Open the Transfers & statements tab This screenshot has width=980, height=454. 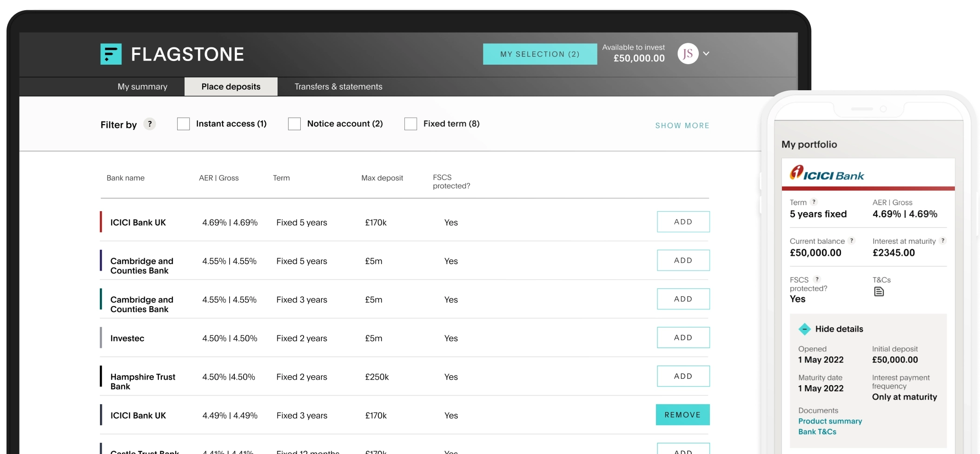click(338, 87)
